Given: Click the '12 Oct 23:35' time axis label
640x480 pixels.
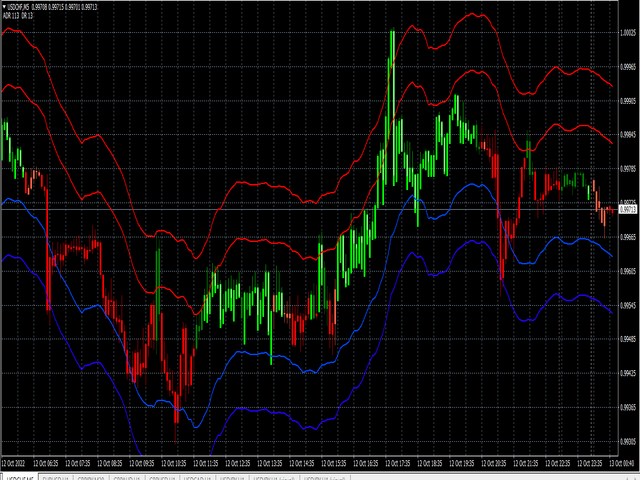Looking at the screenshot, I should pyautogui.click(x=589, y=463).
